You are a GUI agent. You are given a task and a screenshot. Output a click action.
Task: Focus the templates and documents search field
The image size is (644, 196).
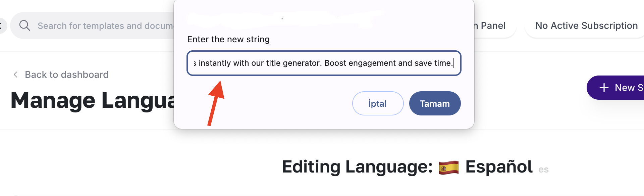point(105,26)
